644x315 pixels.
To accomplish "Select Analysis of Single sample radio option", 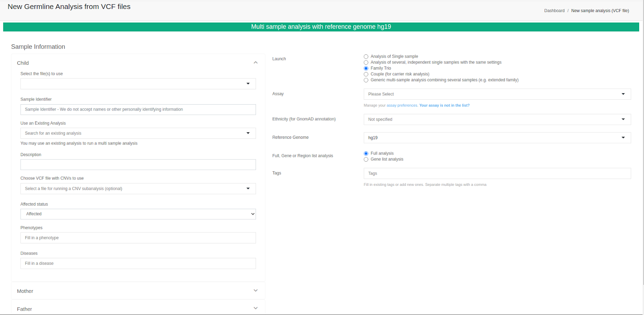I will pos(366,57).
